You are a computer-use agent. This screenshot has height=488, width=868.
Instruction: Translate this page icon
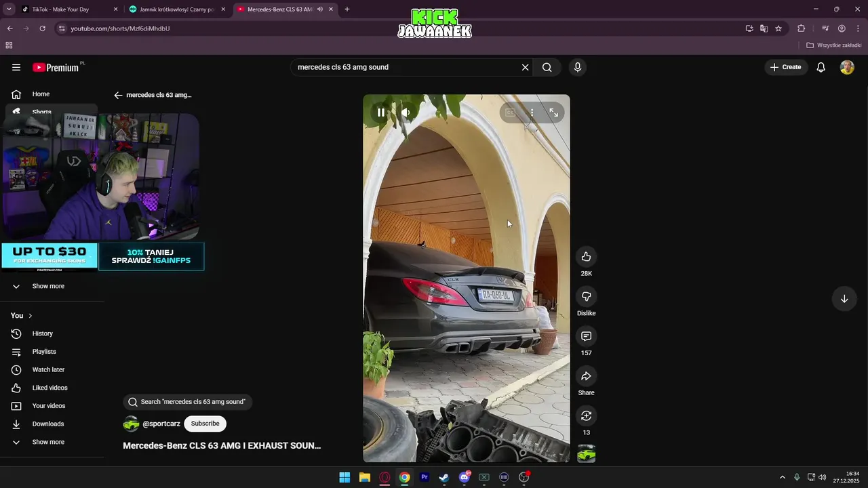764,28
